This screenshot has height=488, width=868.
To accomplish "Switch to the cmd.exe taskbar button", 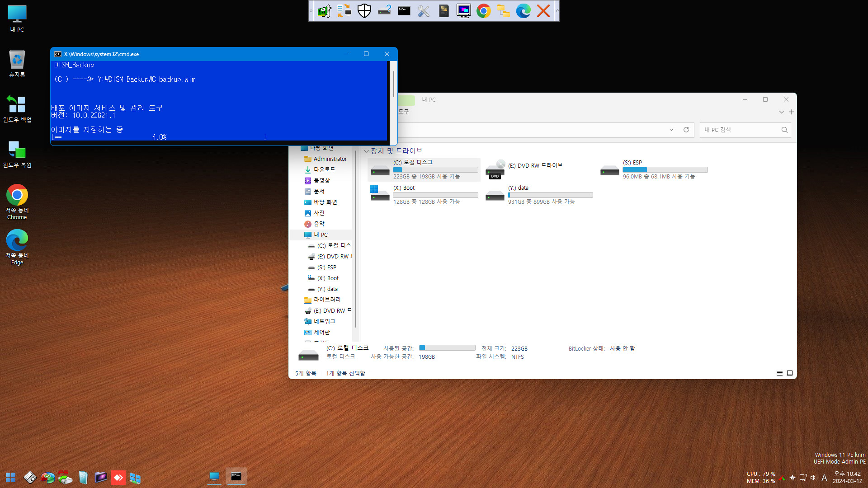I will click(x=236, y=476).
